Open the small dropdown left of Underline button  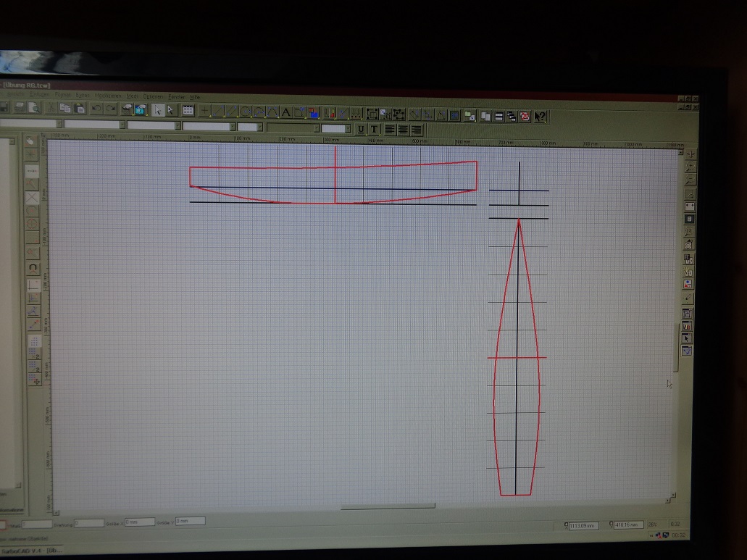click(349, 129)
